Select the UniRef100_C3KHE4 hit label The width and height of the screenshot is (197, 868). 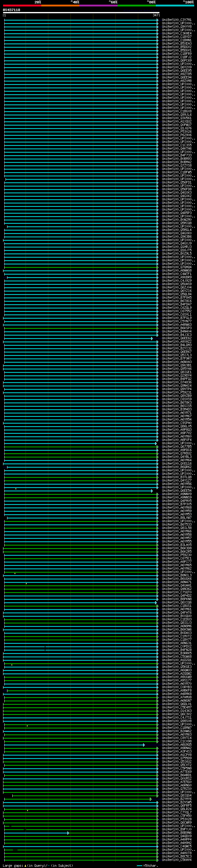tap(176, 33)
